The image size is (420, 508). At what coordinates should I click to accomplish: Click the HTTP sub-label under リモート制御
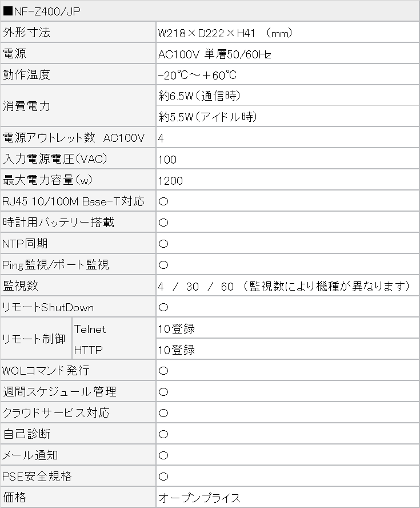click(88, 350)
